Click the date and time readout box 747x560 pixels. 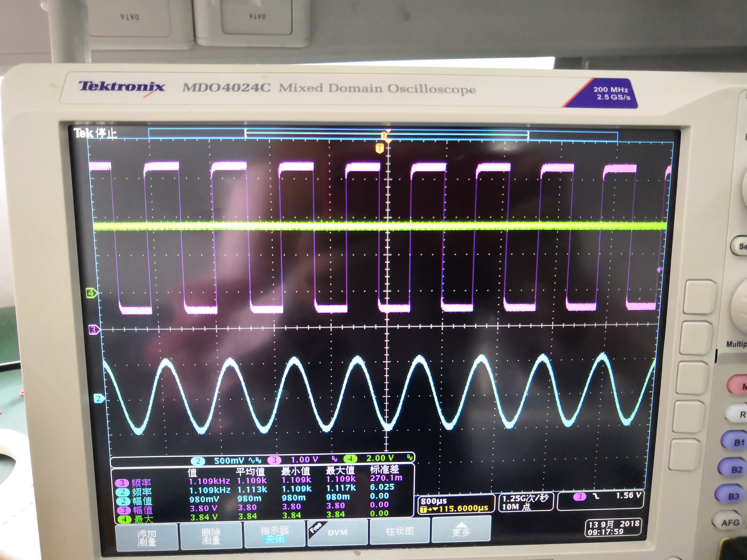(614, 528)
